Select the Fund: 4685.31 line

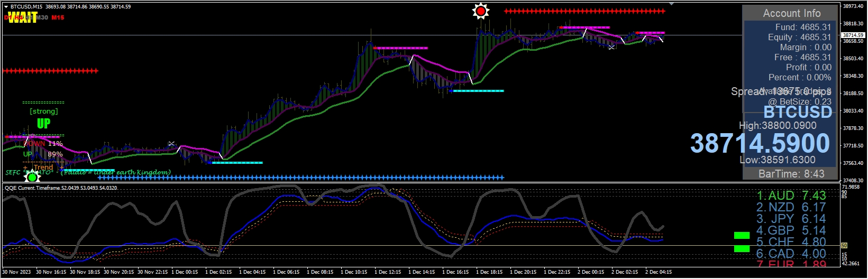[x=803, y=27]
